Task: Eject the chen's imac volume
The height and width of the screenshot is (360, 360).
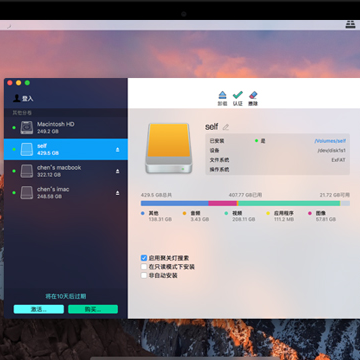Action: tap(117, 193)
